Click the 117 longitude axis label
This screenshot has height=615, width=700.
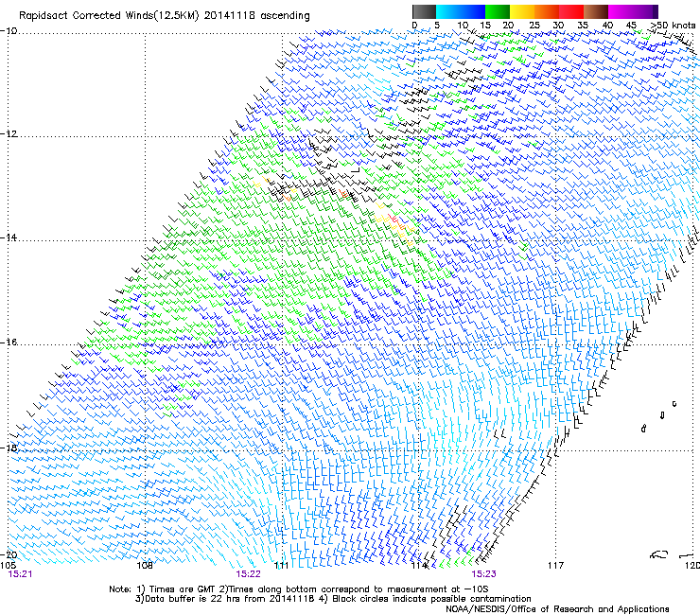coord(555,566)
